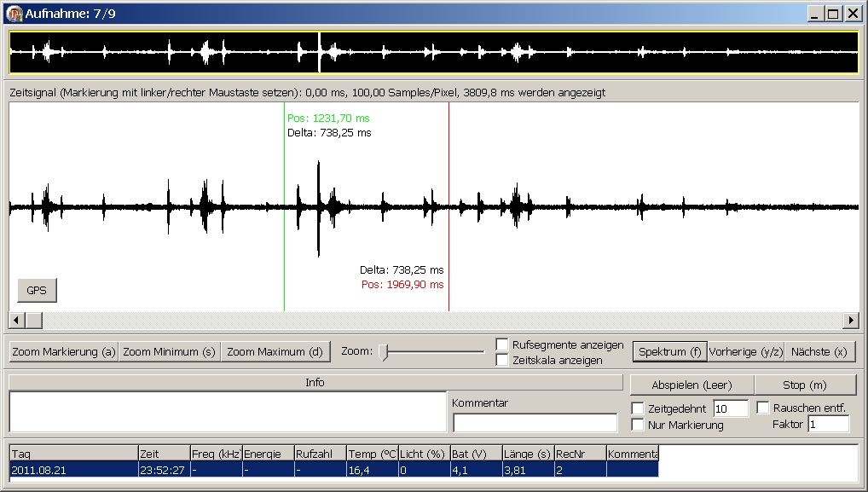The width and height of the screenshot is (868, 492).
Task: Click the application icon in title bar
Action: click(x=14, y=13)
